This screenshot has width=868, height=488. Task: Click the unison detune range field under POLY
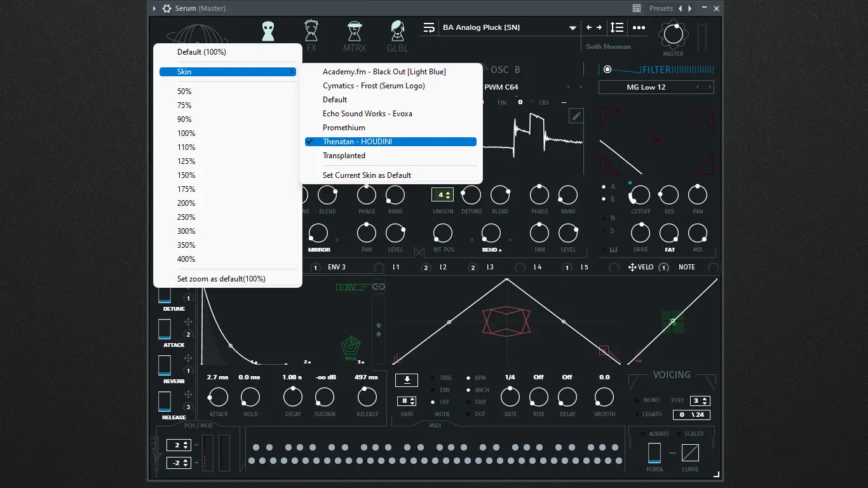pos(691,415)
